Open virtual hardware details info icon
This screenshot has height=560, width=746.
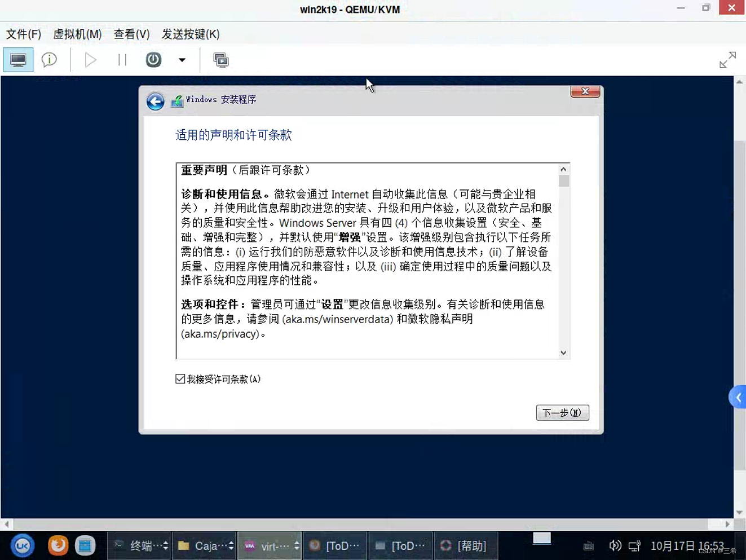tap(50, 60)
